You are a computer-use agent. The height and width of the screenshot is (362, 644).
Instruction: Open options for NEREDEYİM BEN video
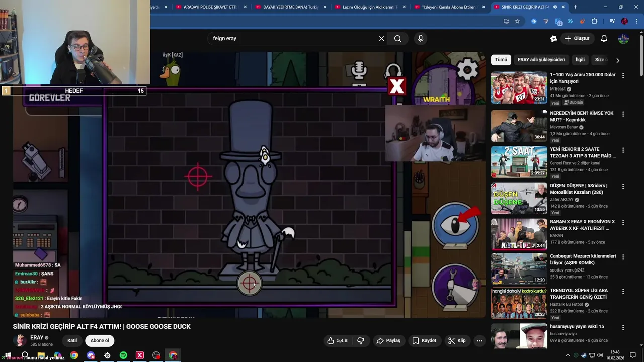[623, 114]
